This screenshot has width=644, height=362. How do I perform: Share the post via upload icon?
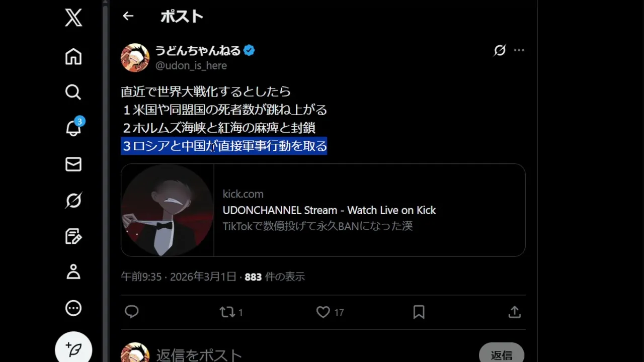point(514,312)
